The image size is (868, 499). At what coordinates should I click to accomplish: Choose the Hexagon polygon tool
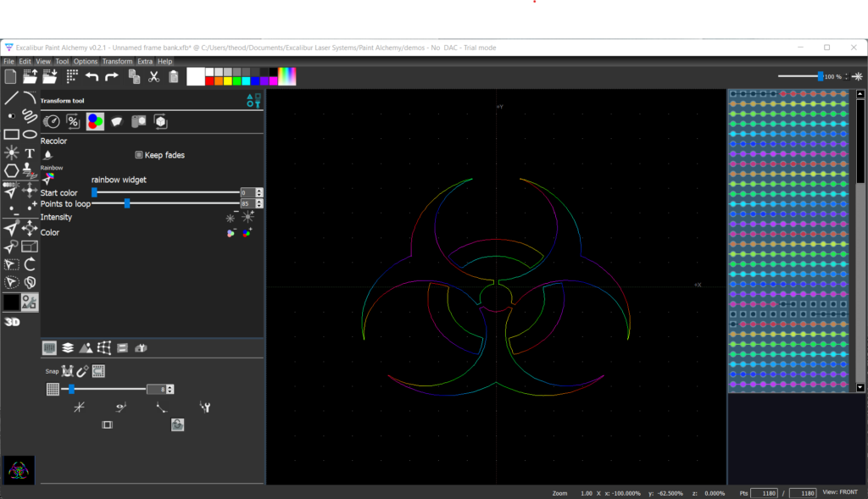[x=11, y=171]
